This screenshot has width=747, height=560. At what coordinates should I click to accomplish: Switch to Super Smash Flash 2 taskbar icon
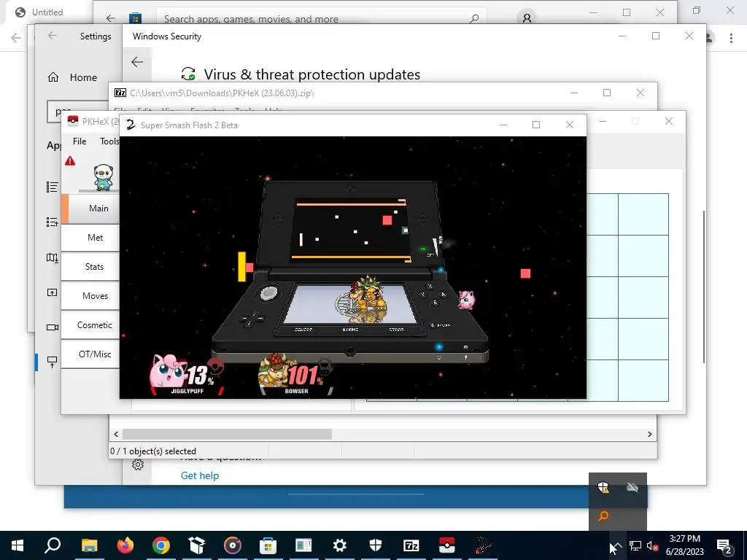[x=482, y=545]
